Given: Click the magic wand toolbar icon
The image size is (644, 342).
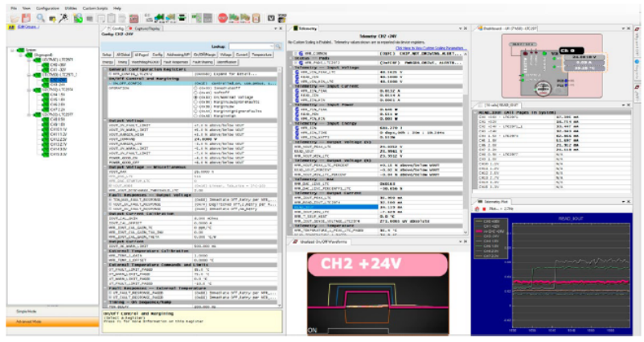Looking at the screenshot, I should tap(64, 18).
